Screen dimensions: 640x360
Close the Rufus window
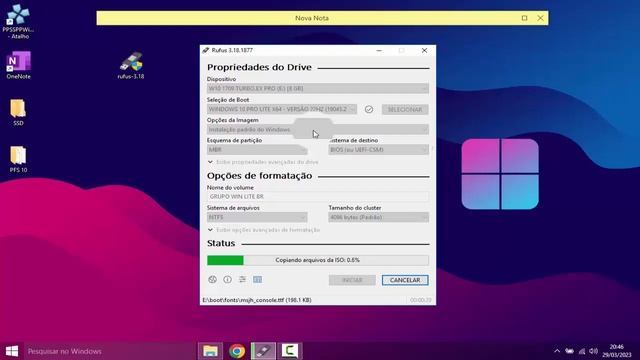[x=424, y=50]
